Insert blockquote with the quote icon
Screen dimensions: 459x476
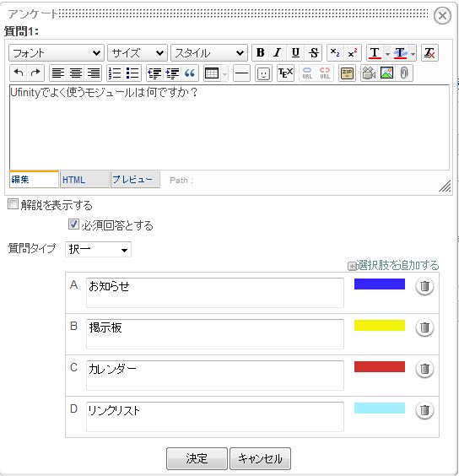pyautogui.click(x=190, y=73)
